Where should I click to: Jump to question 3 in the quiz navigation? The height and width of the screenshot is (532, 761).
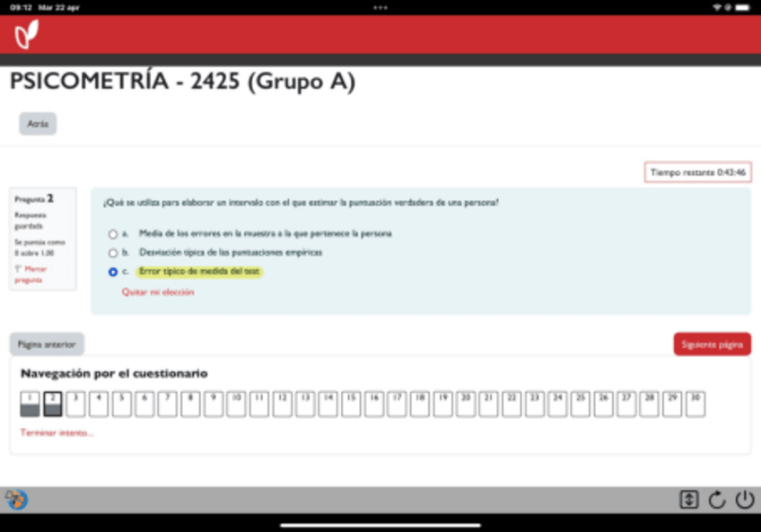click(x=75, y=404)
